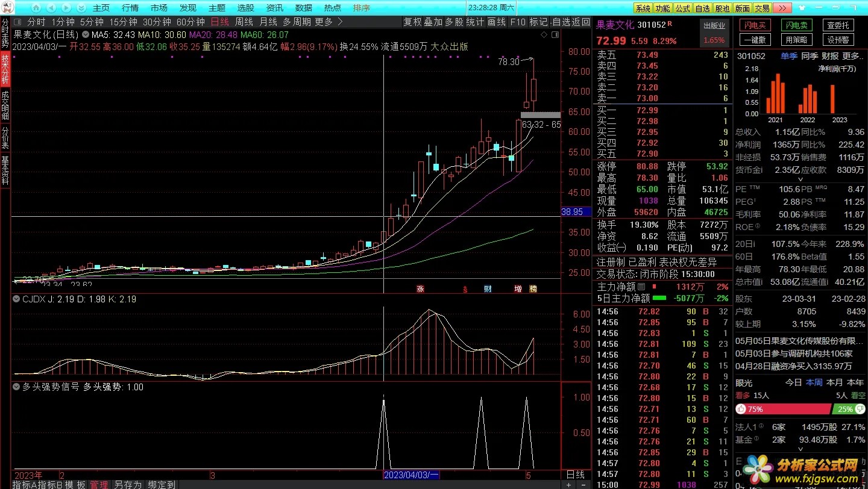
Task: Go forward with the right arrow icon
Action: click(x=66, y=8)
